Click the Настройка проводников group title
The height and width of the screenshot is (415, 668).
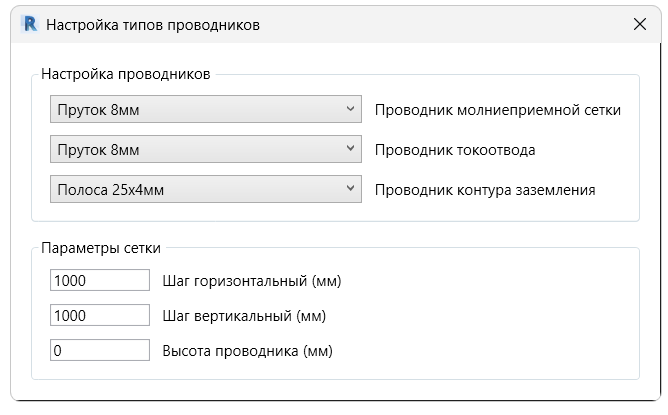126,74
